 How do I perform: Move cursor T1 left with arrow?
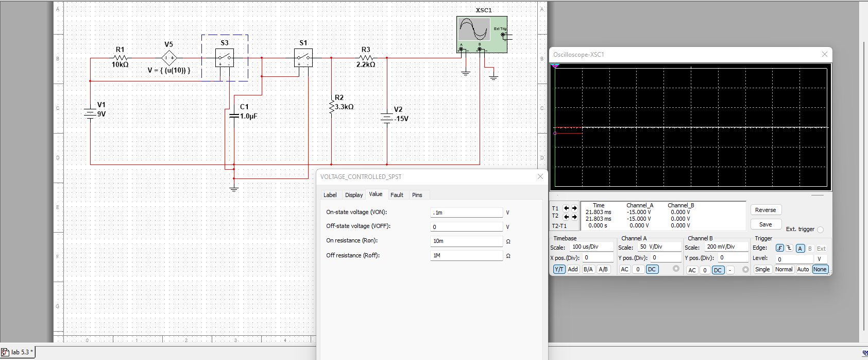(x=566, y=208)
